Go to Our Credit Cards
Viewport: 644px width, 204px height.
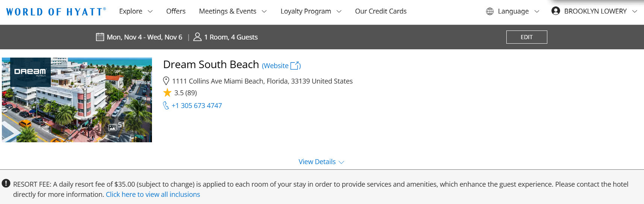[x=381, y=11]
